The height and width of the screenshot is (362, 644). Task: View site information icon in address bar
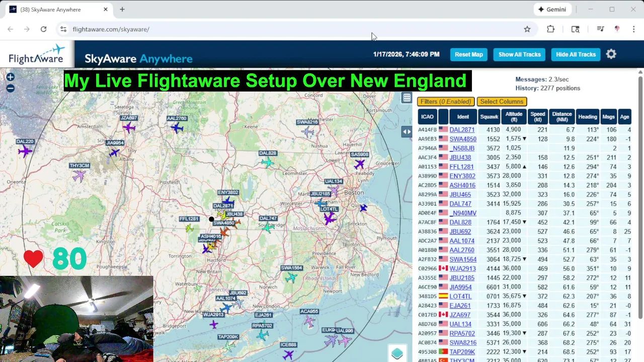(x=63, y=29)
